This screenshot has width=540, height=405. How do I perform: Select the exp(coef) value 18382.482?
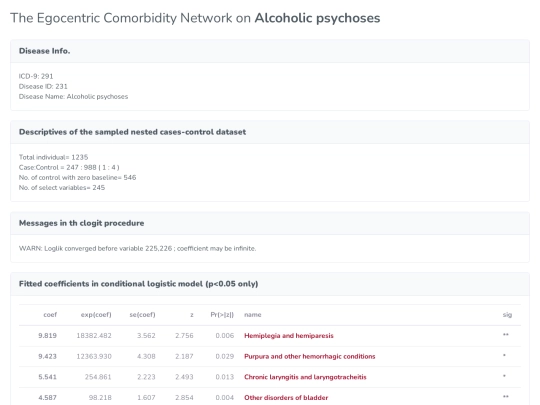pos(94,335)
